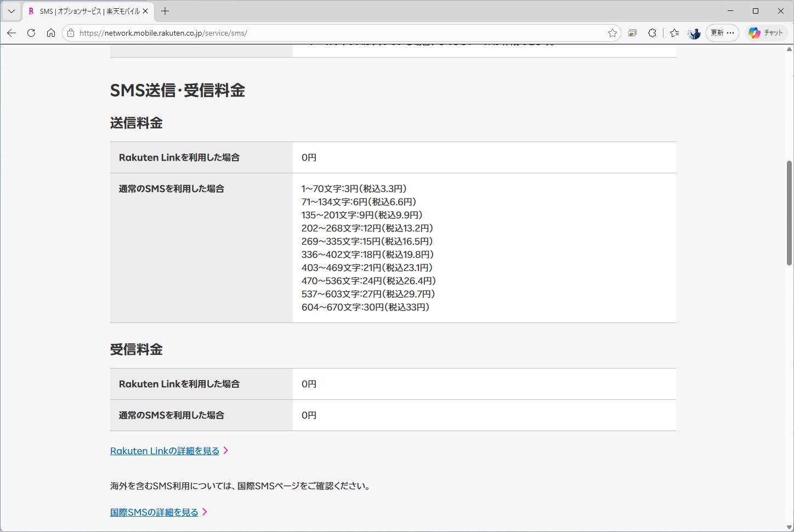The image size is (794, 532).
Task: Click the 更新 update menu button
Action: click(x=722, y=33)
